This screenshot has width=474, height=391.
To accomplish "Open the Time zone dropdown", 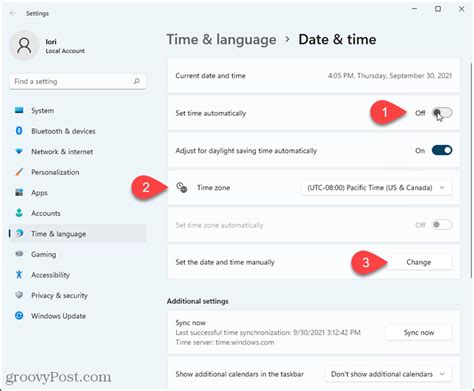I will 377,188.
